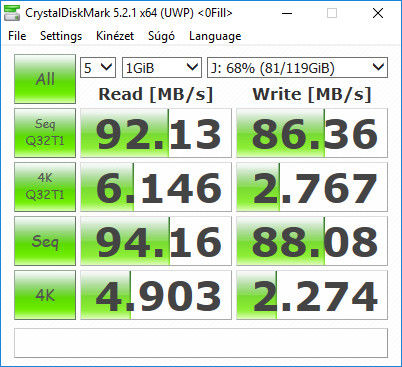
Task: Click the Read [MB/s] column header
Action: [156, 94]
